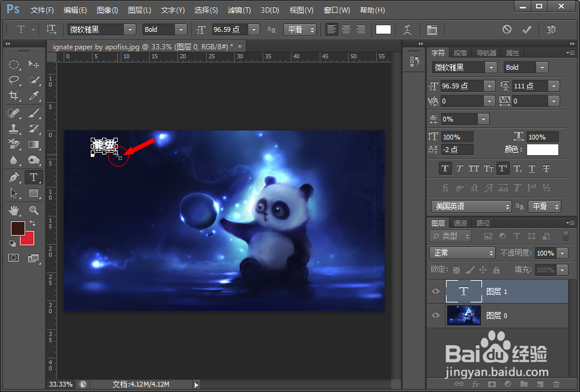Select the History Brush tool
Screen dimensions: 580x392
[x=34, y=129]
